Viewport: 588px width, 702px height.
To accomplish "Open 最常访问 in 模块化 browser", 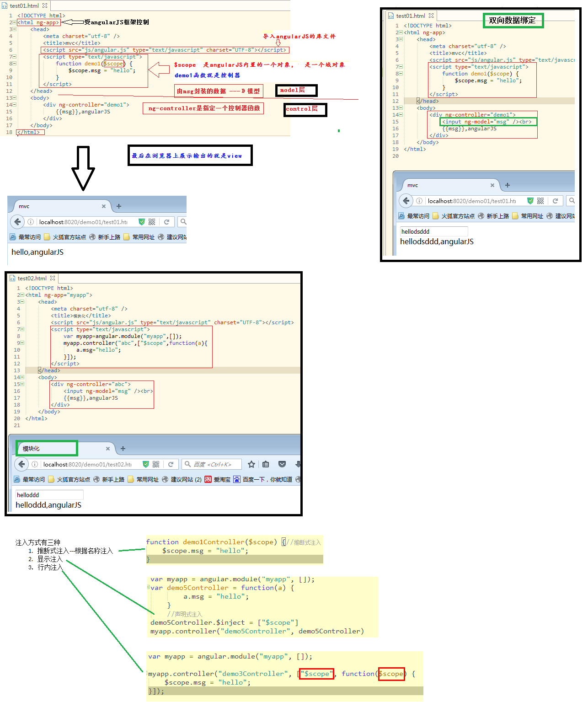I will click(29, 479).
